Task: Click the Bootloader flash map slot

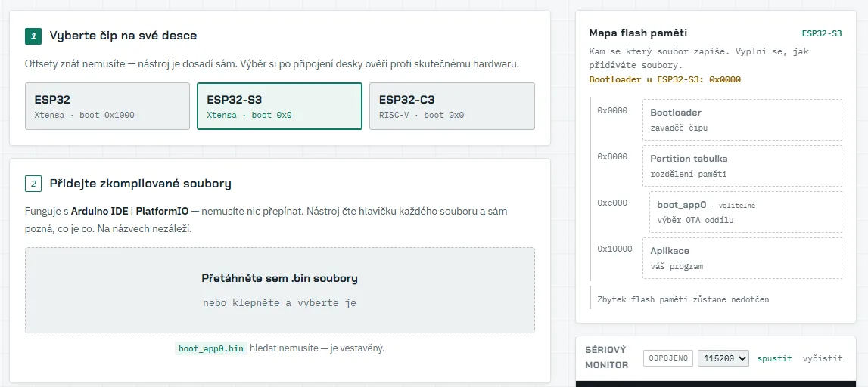Action: tap(742, 120)
